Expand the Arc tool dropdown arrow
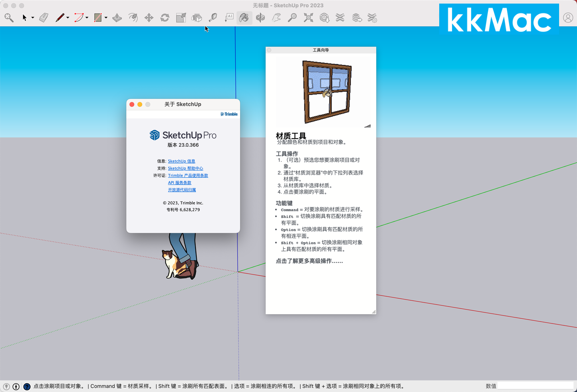The image size is (577, 392). point(87,18)
